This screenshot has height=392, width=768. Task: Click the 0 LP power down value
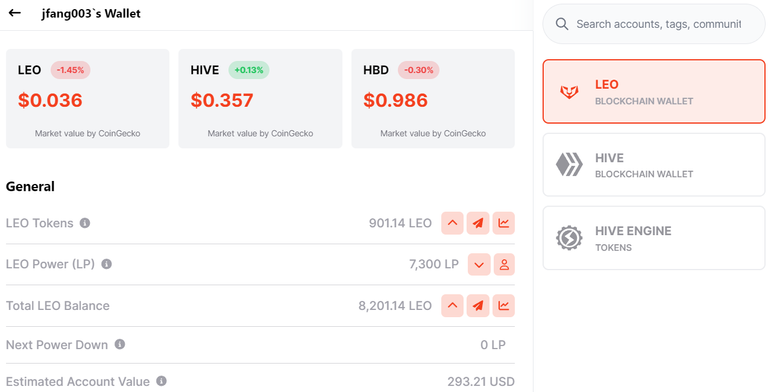coord(493,345)
